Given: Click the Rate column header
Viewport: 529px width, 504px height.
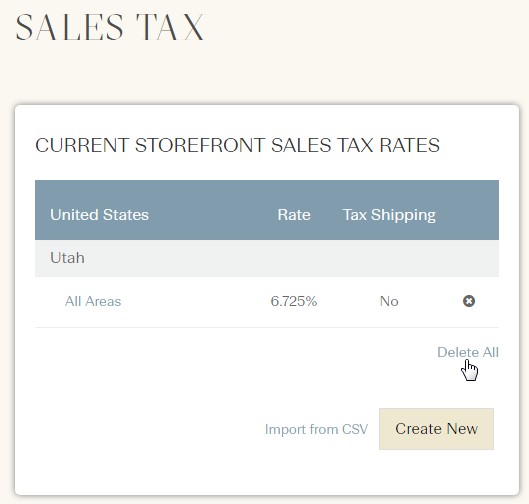Looking at the screenshot, I should [x=294, y=215].
